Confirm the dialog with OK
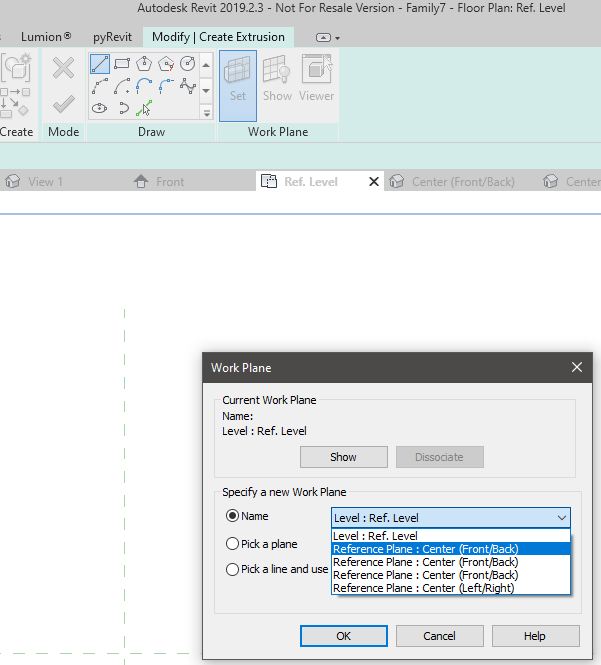The width and height of the screenshot is (601, 665). click(344, 636)
